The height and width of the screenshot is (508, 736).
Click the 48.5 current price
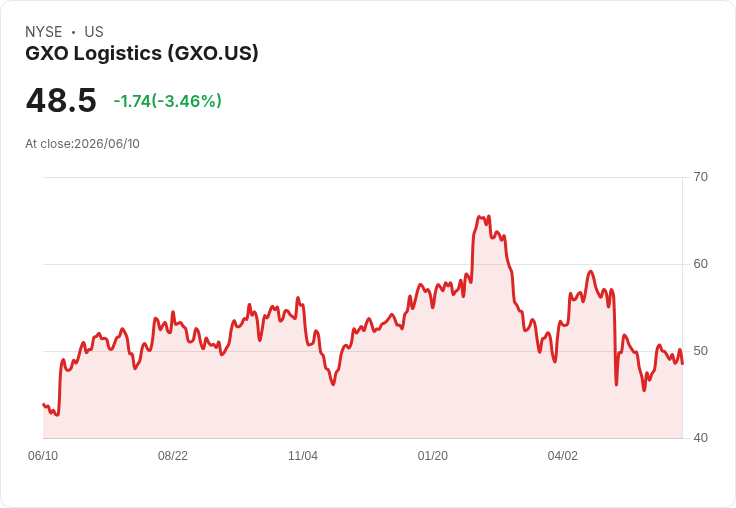tap(61, 100)
